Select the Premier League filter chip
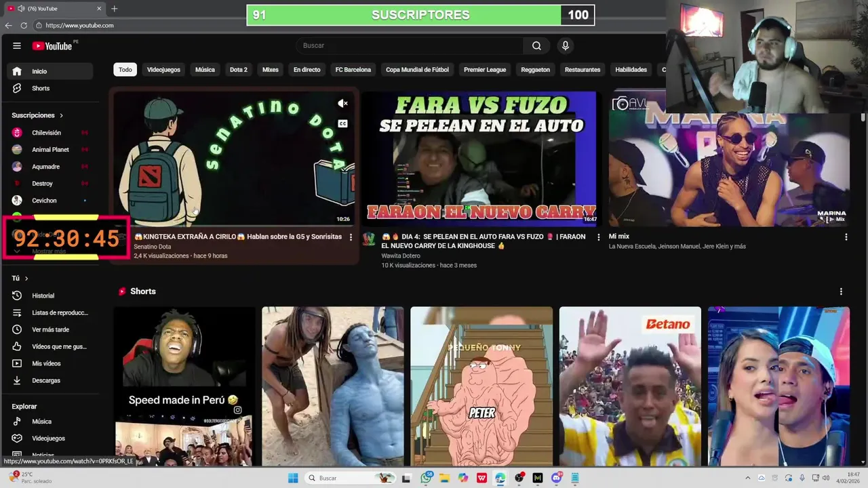868x488 pixels. click(485, 70)
